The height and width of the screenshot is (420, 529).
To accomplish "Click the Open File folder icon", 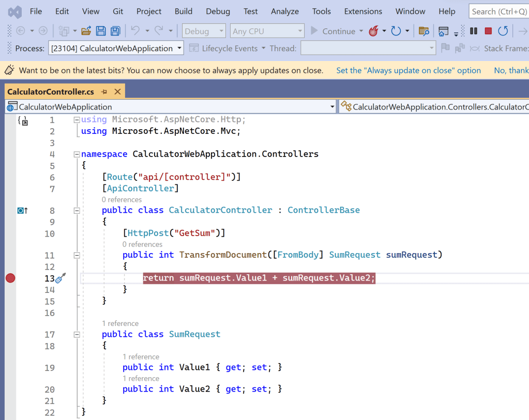I will (x=86, y=31).
